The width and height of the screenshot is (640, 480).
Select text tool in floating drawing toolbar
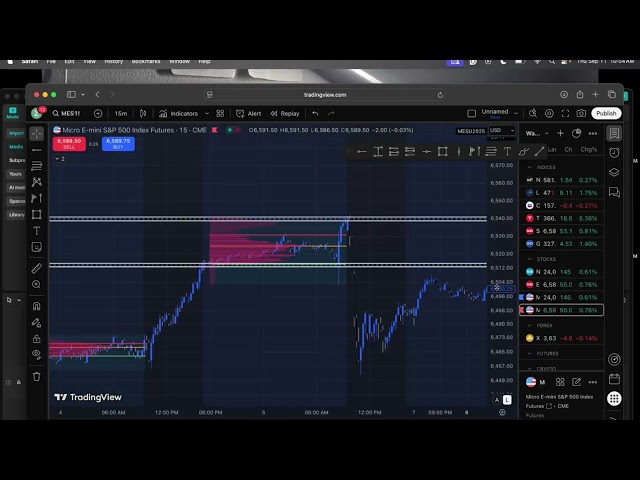[x=507, y=152]
